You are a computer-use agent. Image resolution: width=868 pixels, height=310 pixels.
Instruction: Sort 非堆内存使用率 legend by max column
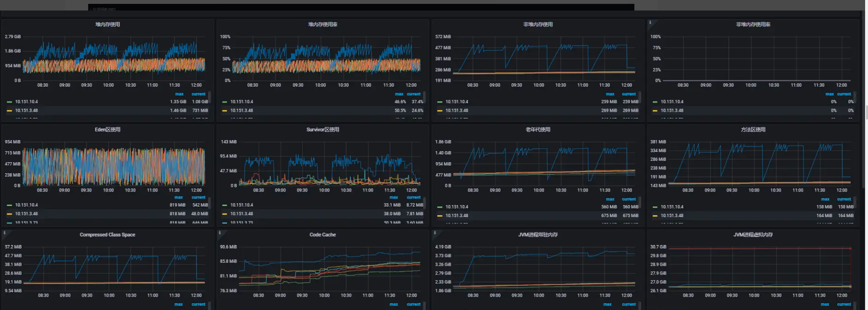(829, 94)
